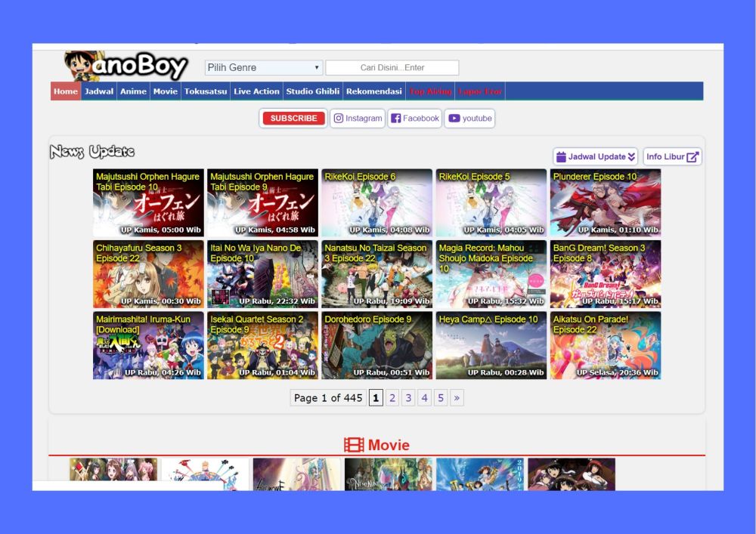Viewport: 756px width, 534px height.
Task: Open the red Lapor Eror menu item
Action: point(480,91)
